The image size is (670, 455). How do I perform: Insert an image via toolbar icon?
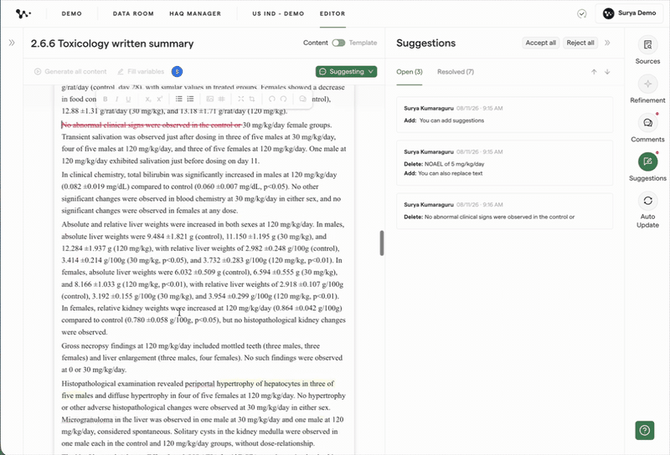[210, 99]
